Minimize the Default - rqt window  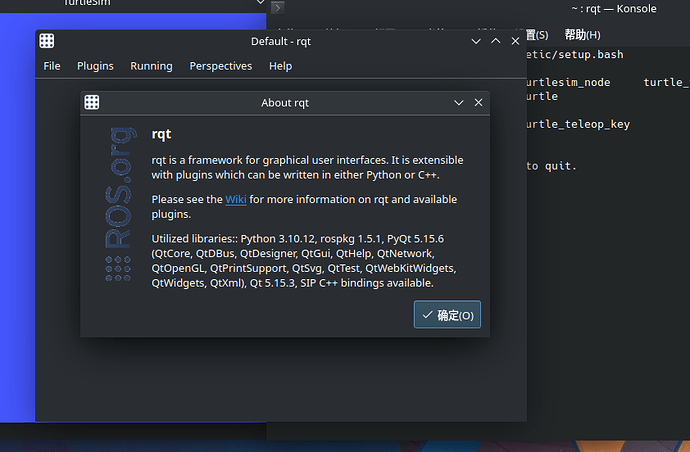476,41
